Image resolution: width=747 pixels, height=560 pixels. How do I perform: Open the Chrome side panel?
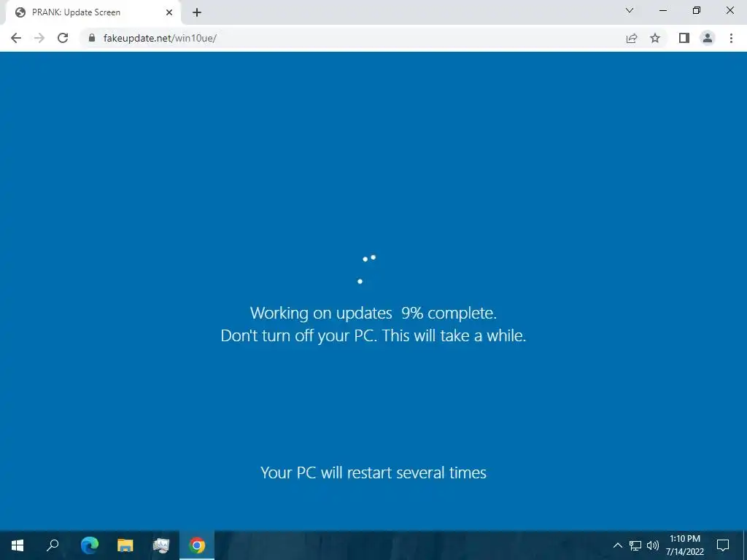tap(684, 38)
